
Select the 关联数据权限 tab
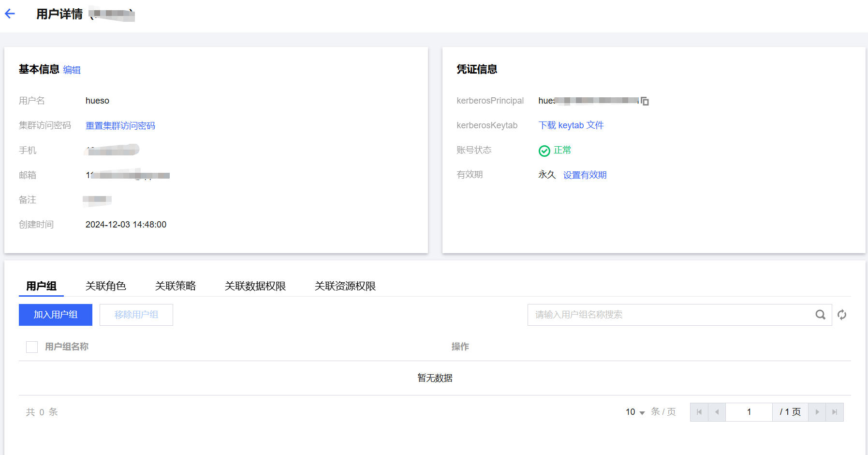(x=255, y=286)
